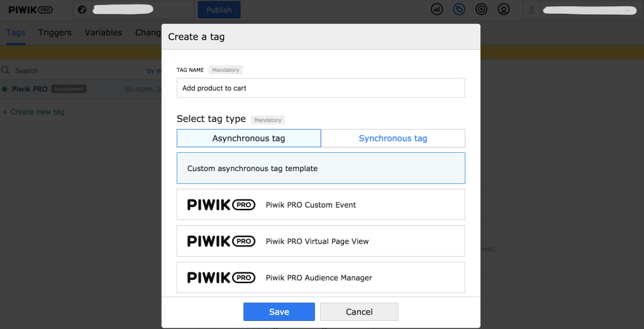Open the Piwik PRO tag row
This screenshot has width=644, height=329.
[81, 89]
